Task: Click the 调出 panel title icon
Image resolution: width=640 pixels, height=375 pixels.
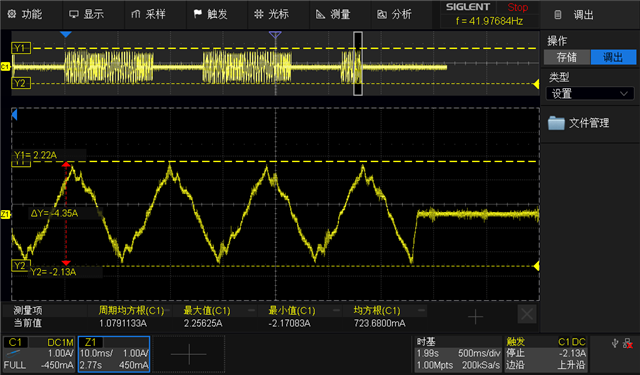Action: point(558,15)
